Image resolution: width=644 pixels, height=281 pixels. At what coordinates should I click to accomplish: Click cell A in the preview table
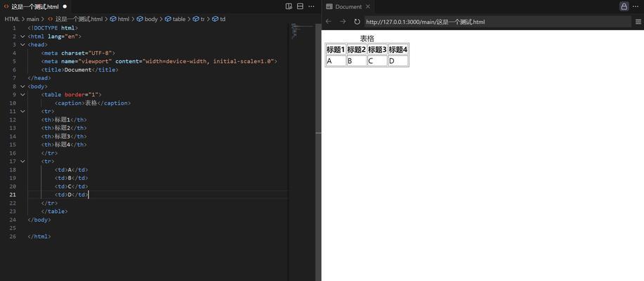[x=336, y=61]
